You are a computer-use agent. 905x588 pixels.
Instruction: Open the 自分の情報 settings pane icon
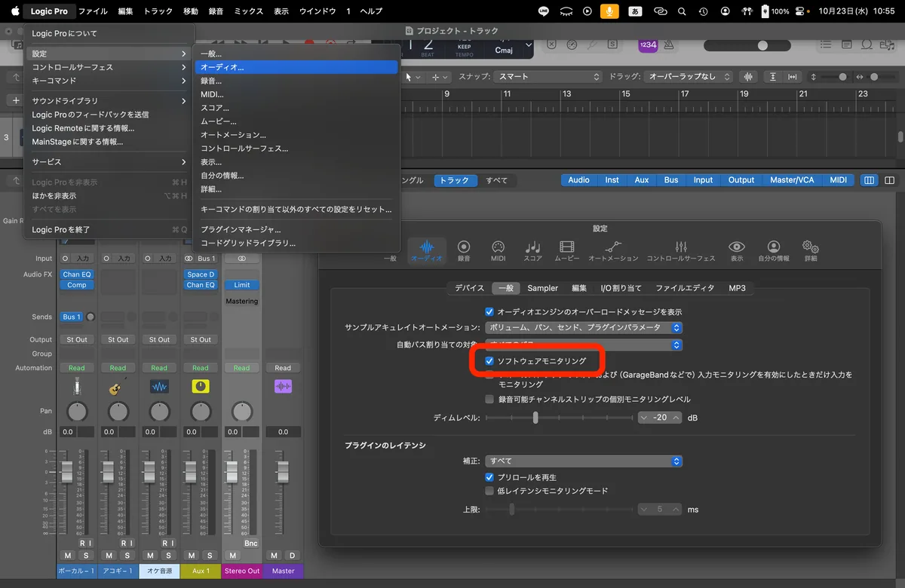pyautogui.click(x=774, y=251)
